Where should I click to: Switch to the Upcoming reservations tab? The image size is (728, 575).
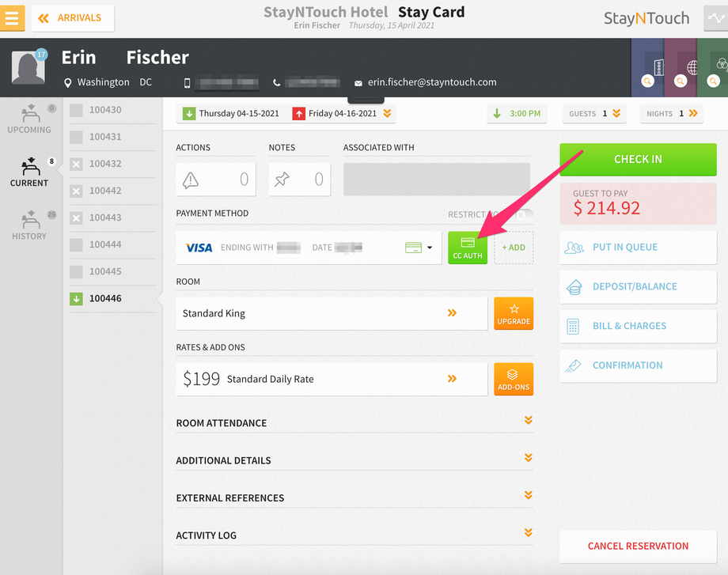click(x=29, y=119)
